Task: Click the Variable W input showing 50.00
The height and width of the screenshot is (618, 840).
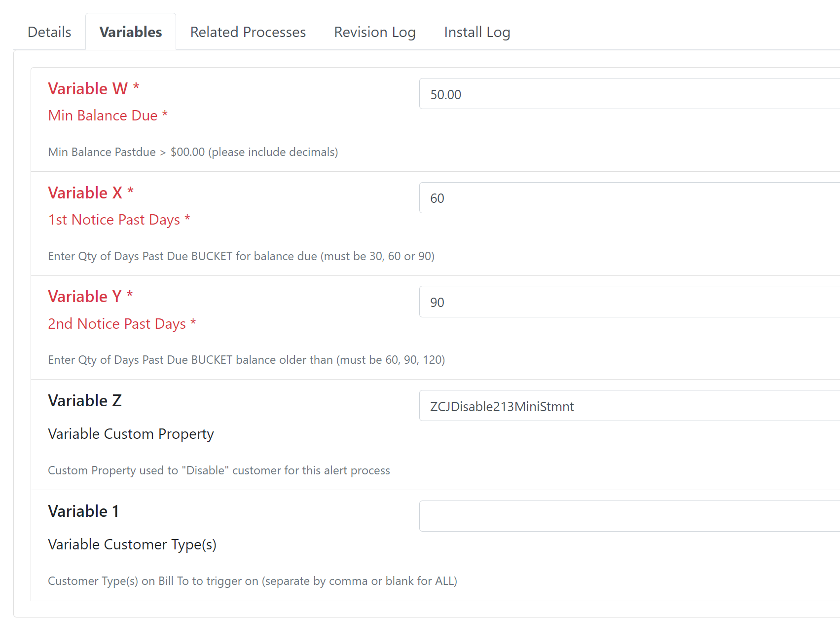Action: click(629, 94)
